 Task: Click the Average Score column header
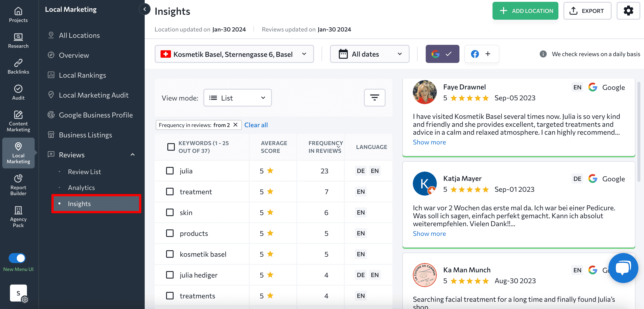click(274, 147)
